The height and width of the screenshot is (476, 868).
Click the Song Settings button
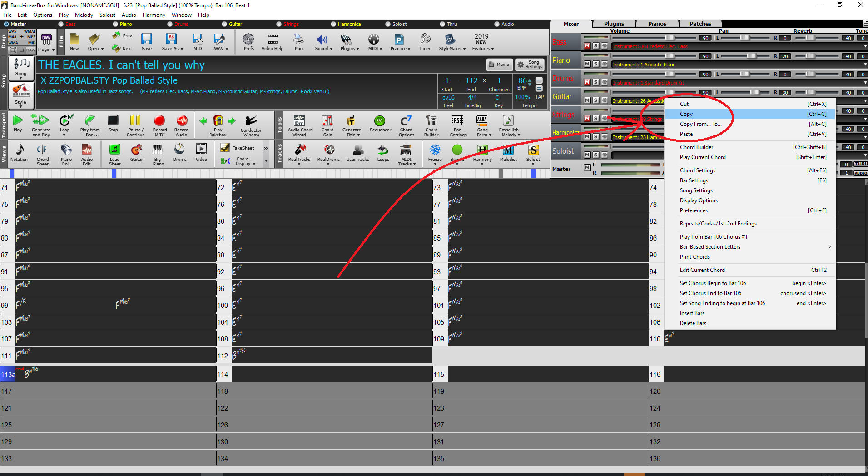530,65
